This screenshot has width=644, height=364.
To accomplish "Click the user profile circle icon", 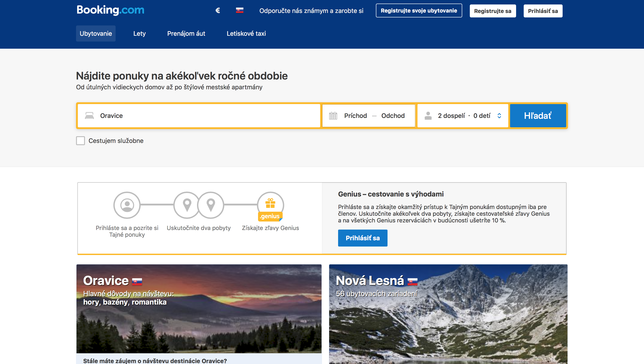I will point(127,205).
